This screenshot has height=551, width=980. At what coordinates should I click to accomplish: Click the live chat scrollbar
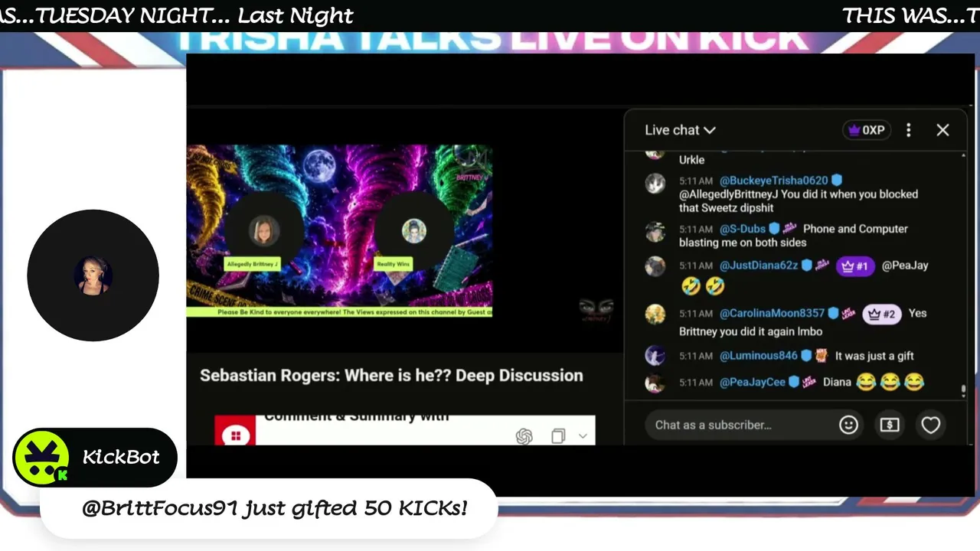pos(963,390)
